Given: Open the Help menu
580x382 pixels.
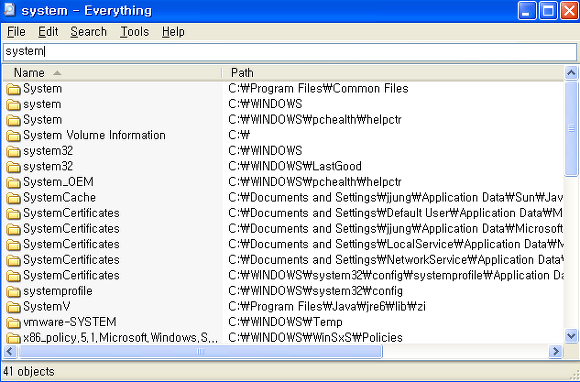Looking at the screenshot, I should pos(173,32).
